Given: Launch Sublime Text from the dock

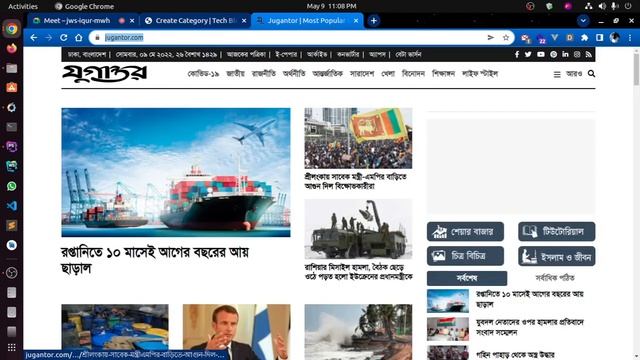Looking at the screenshot, I should tap(12, 225).
